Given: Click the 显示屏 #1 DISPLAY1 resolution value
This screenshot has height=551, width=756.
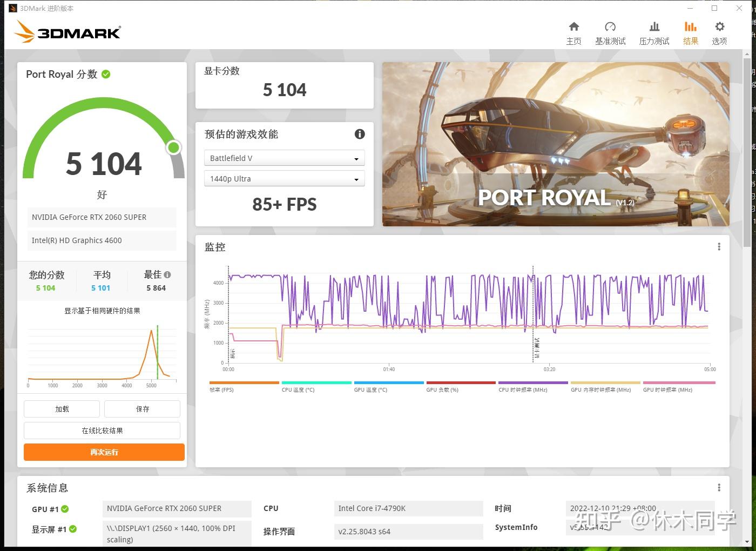Looking at the screenshot, I should 177,534.
